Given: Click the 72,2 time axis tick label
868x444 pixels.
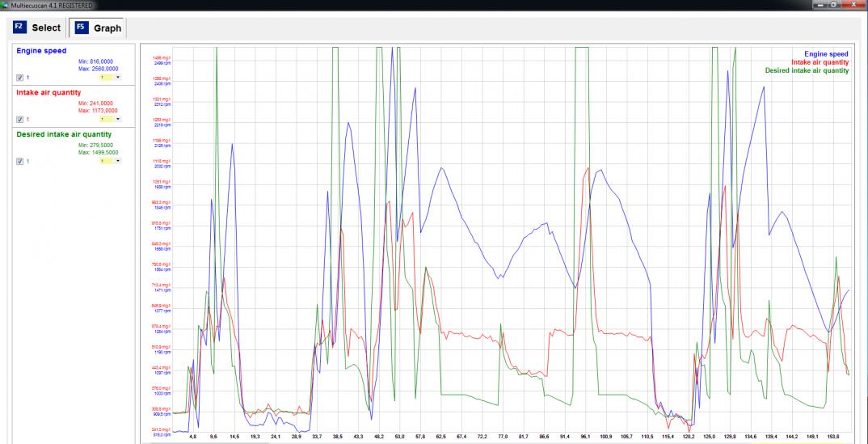Looking at the screenshot, I should point(482,437).
